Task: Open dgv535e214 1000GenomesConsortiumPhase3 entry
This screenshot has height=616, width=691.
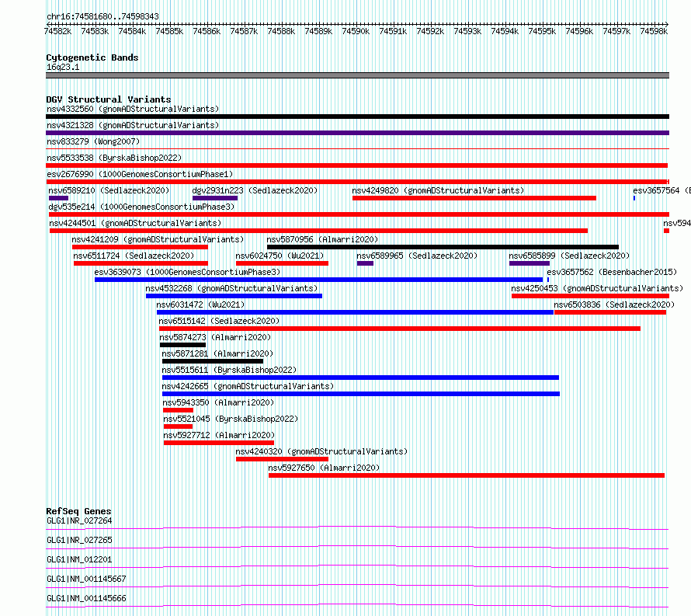Action: point(141,207)
